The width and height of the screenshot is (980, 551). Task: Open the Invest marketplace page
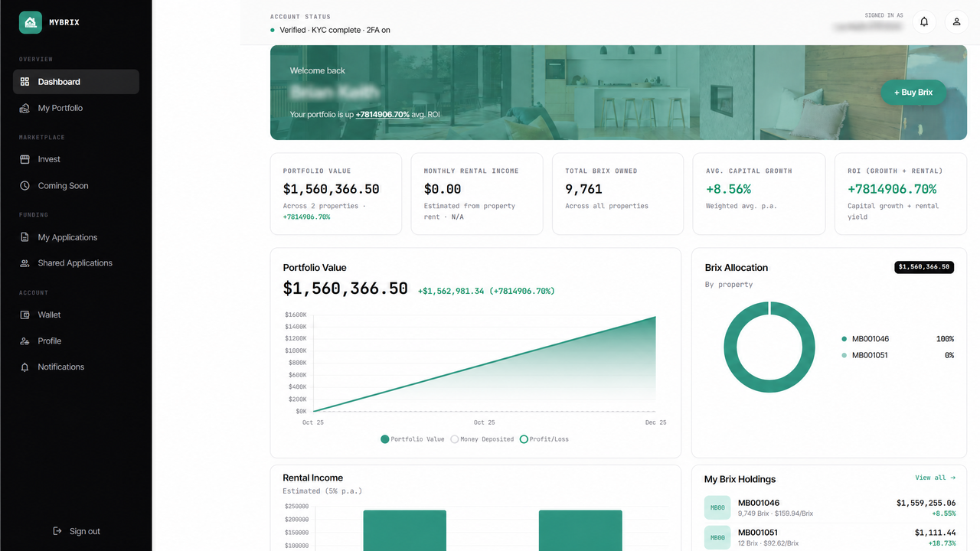click(x=76, y=159)
